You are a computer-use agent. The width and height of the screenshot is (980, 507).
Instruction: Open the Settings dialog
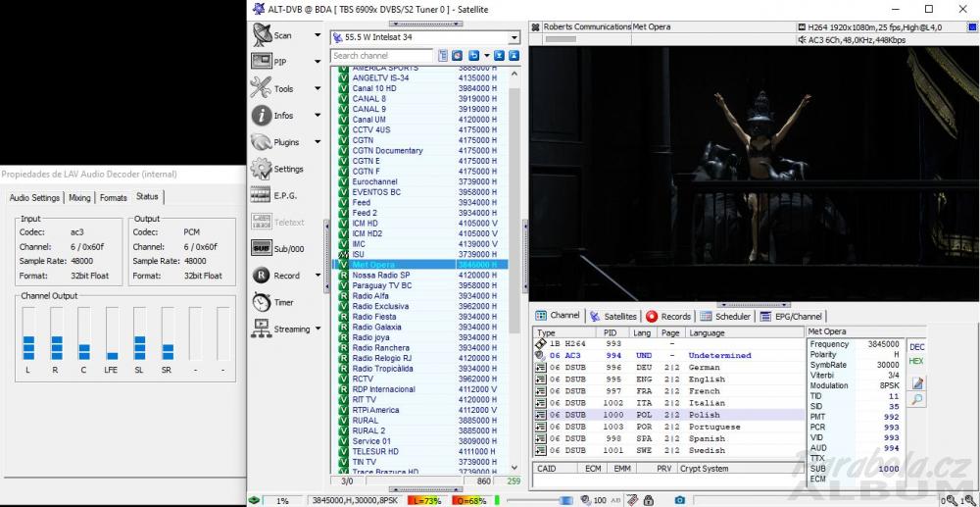tap(277, 169)
